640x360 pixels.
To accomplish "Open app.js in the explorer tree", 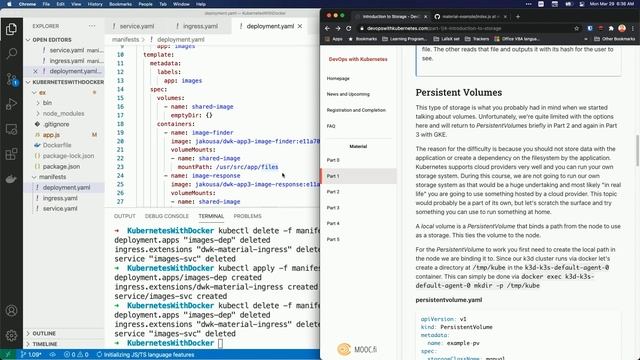I will pyautogui.click(x=51, y=135).
